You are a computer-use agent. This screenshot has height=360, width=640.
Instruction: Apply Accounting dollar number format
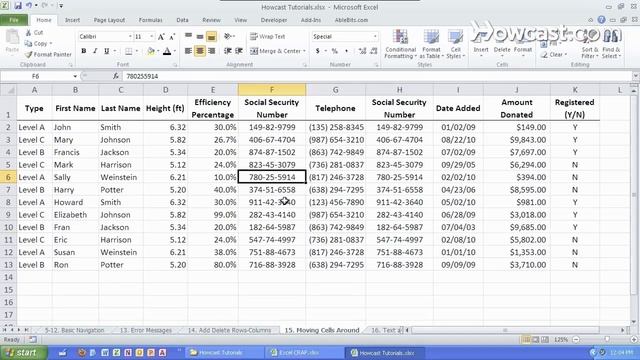click(318, 51)
